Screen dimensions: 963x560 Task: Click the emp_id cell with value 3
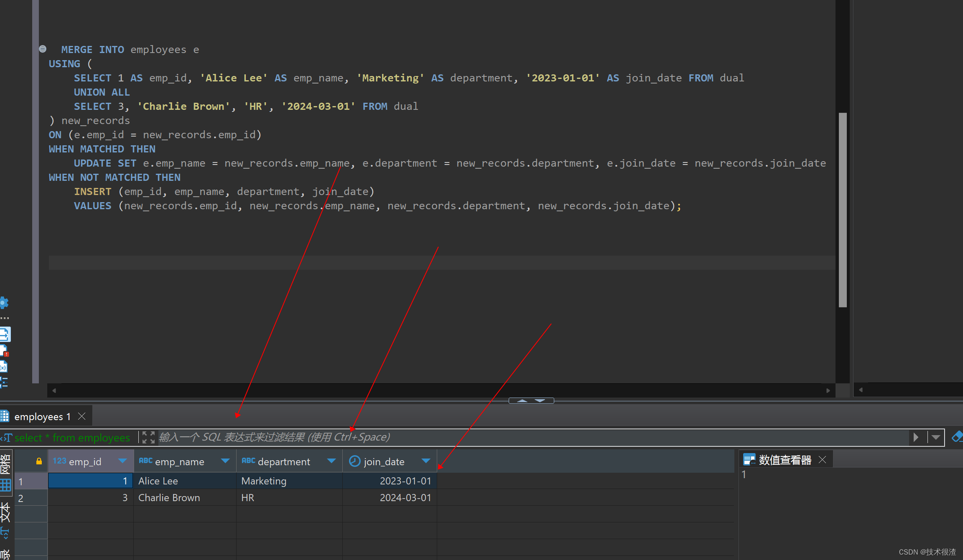91,497
